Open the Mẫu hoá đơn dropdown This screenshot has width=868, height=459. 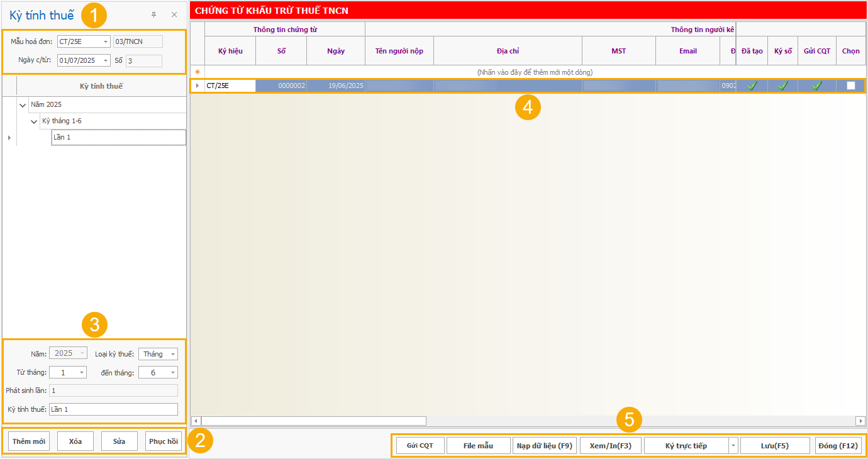106,41
